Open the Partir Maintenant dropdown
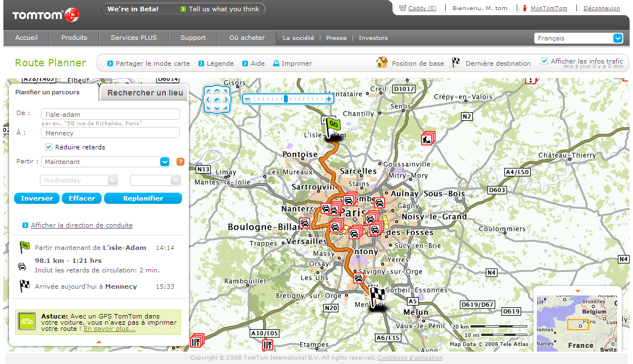 click(x=164, y=161)
